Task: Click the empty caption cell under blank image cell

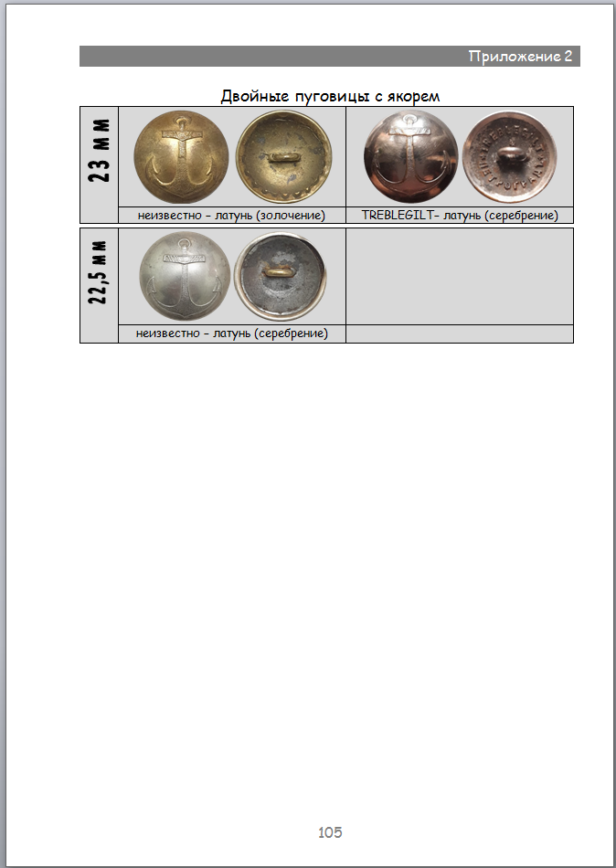Action: pyautogui.click(x=460, y=333)
